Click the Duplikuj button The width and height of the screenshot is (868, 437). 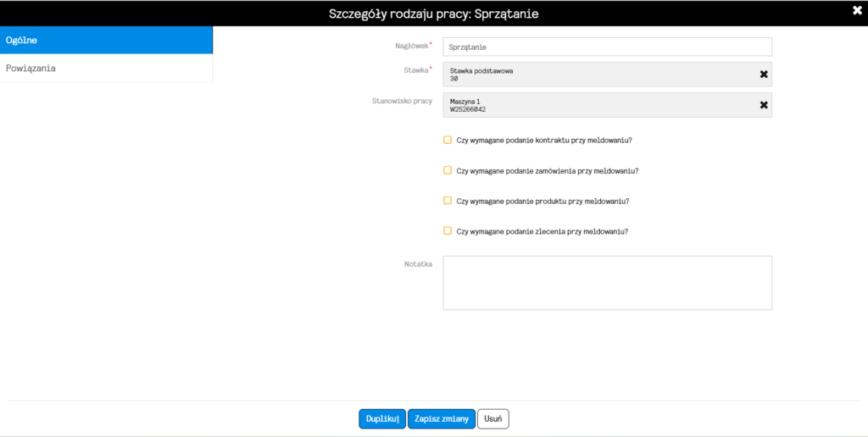(382, 418)
